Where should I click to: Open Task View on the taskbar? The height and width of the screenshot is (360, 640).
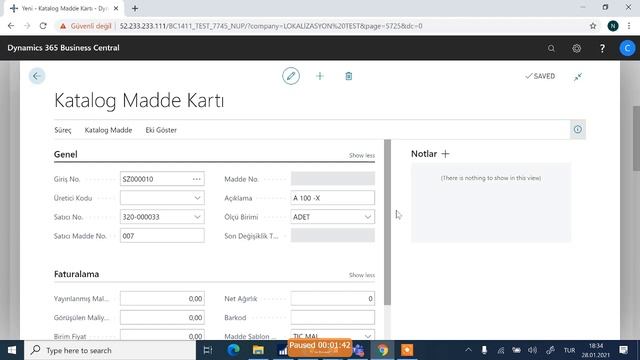tap(207, 350)
